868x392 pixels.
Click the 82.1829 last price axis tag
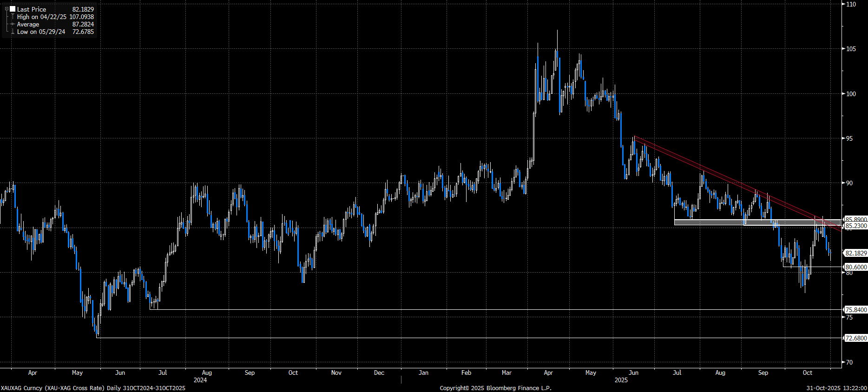855,253
